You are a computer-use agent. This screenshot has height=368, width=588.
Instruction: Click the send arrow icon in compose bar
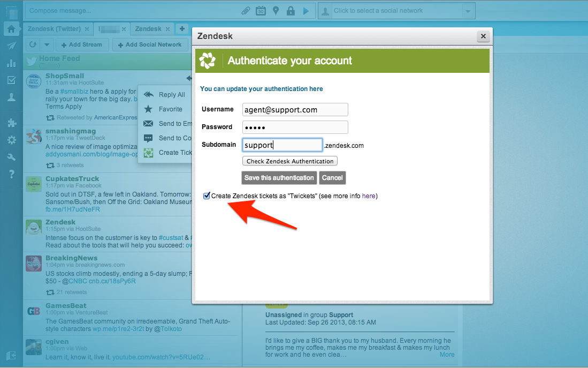point(306,11)
